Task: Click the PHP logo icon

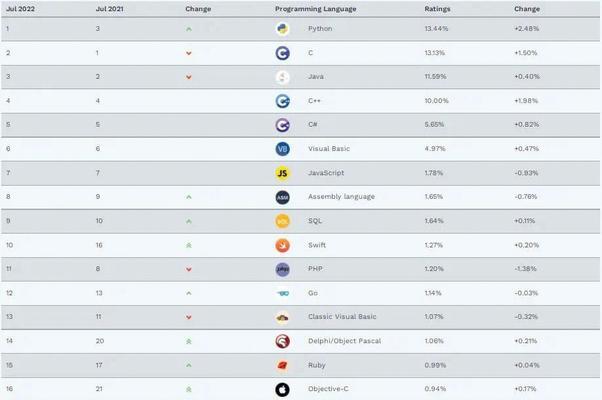Action: click(282, 268)
